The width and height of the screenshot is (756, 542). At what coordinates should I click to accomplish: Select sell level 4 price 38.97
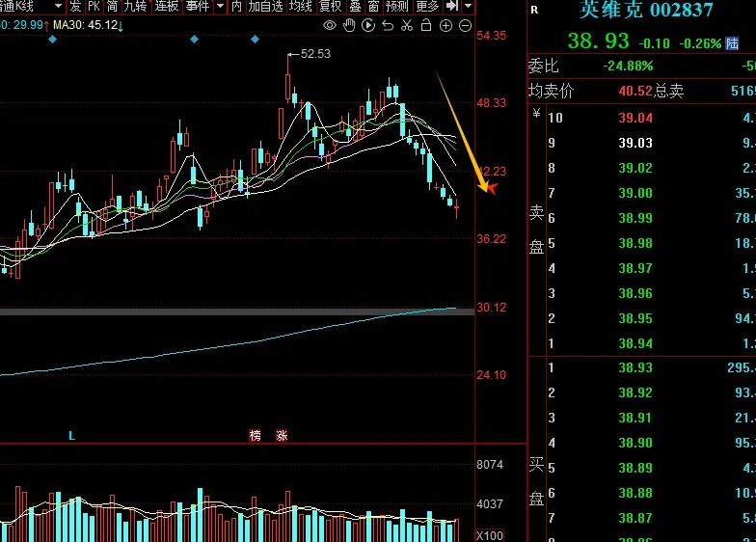tap(635, 268)
